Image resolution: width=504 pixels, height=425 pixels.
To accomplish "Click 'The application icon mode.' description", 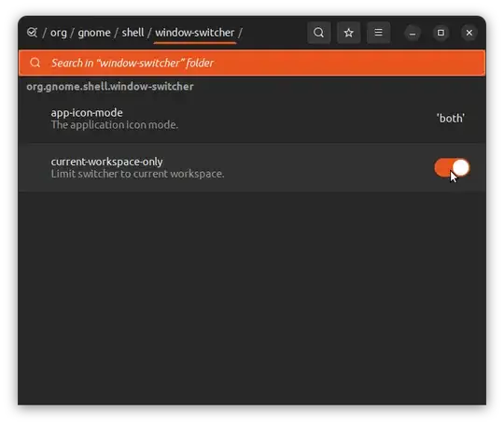I will 115,125.
